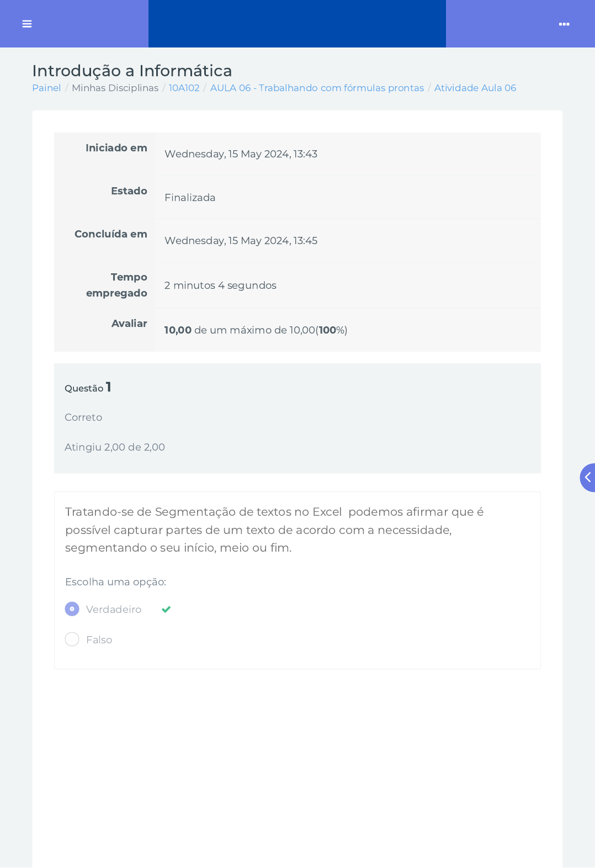Image resolution: width=595 pixels, height=868 pixels.
Task: Click the green checkmark beside Verdadeiro
Action: pos(166,610)
